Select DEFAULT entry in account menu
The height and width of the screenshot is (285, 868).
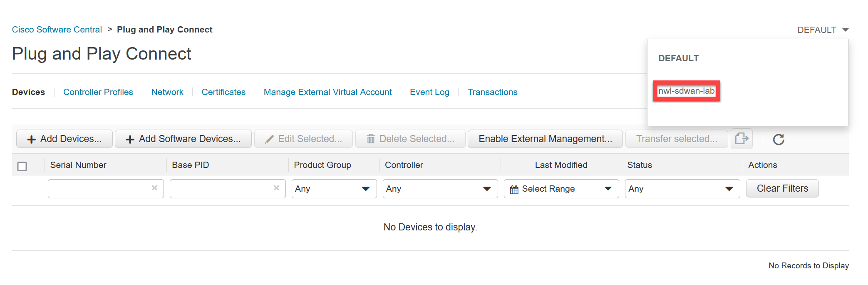[x=679, y=58]
